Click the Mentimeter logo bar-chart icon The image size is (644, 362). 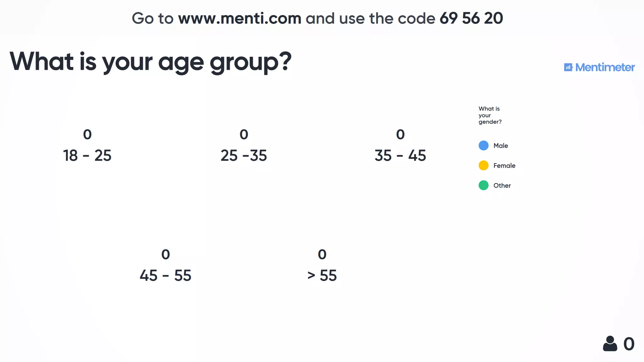[x=568, y=67]
